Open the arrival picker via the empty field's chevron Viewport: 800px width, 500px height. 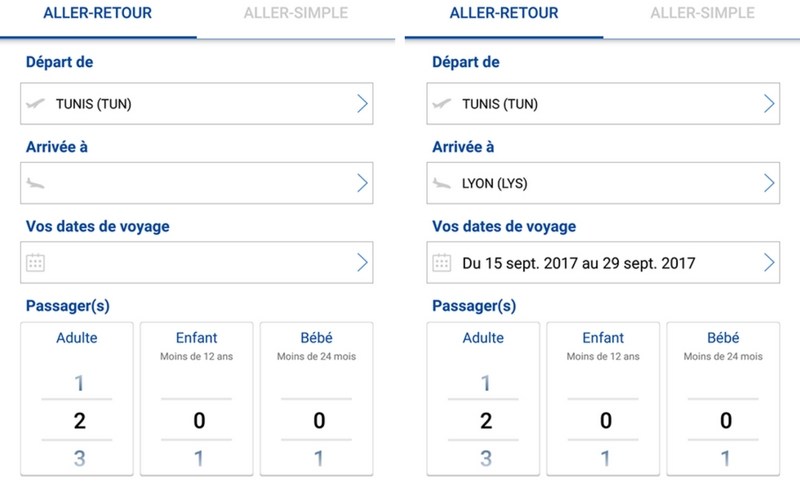(362, 182)
